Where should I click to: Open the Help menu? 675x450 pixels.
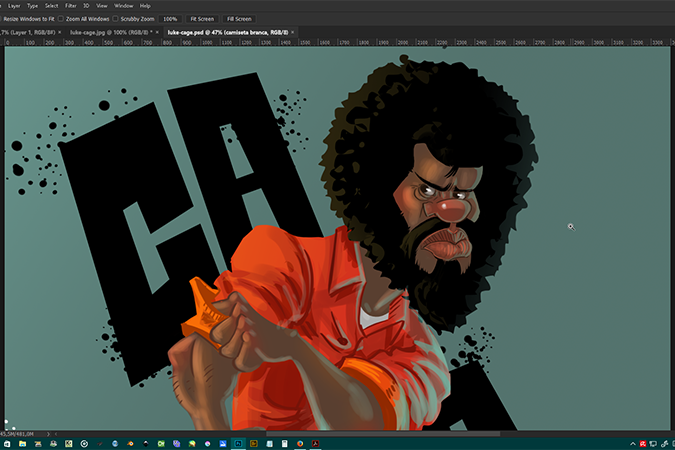click(x=145, y=6)
